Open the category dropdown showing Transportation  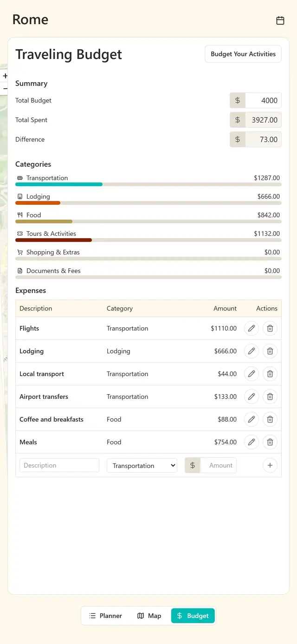(142, 465)
